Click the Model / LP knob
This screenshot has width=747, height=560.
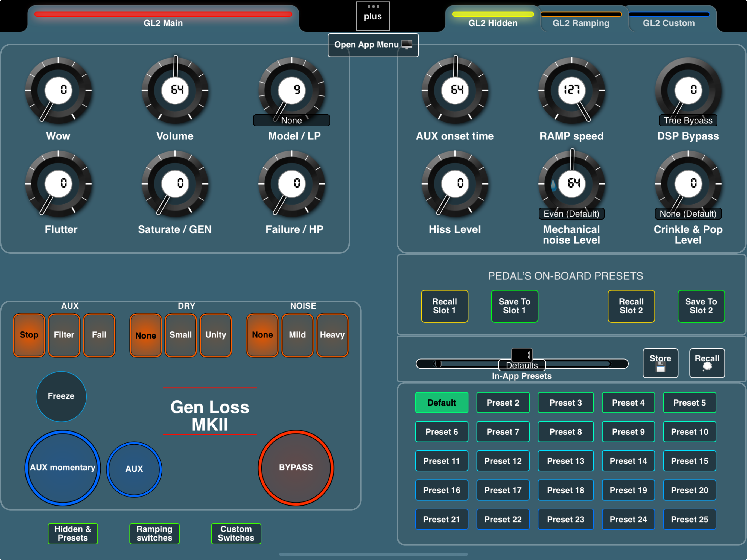(x=292, y=90)
